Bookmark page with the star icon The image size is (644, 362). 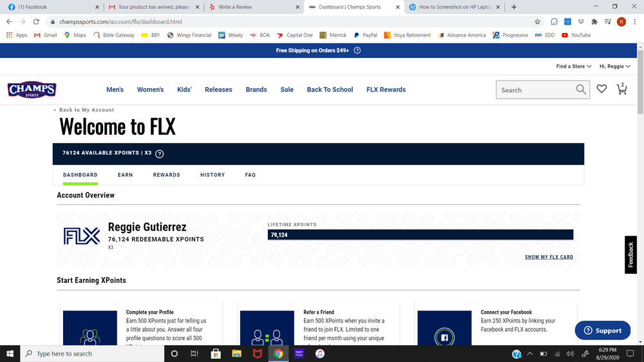[x=538, y=21]
